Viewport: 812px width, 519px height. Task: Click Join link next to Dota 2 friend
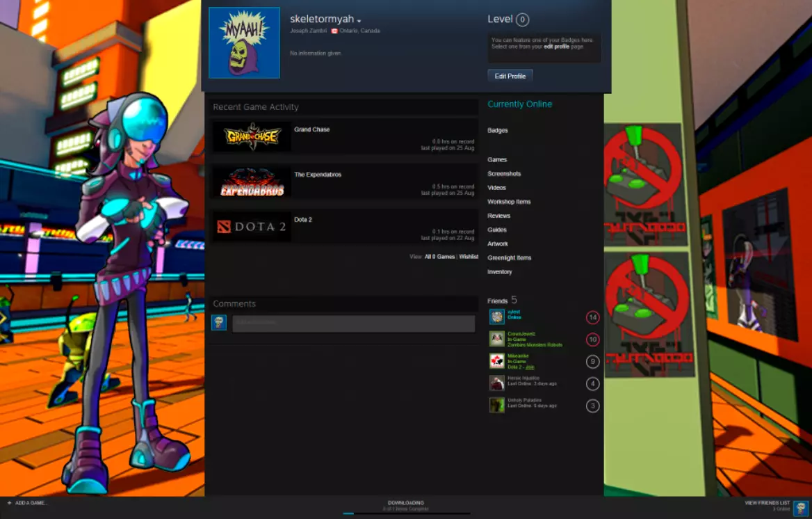coord(530,367)
